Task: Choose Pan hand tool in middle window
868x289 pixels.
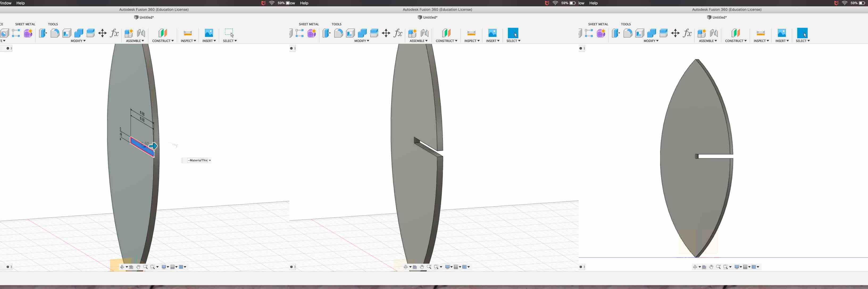Action: tap(422, 267)
